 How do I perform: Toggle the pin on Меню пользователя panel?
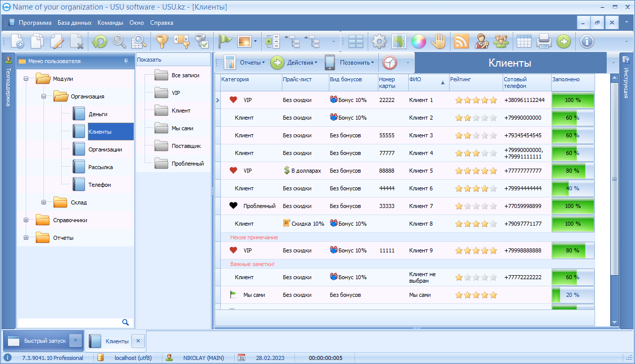(x=126, y=61)
